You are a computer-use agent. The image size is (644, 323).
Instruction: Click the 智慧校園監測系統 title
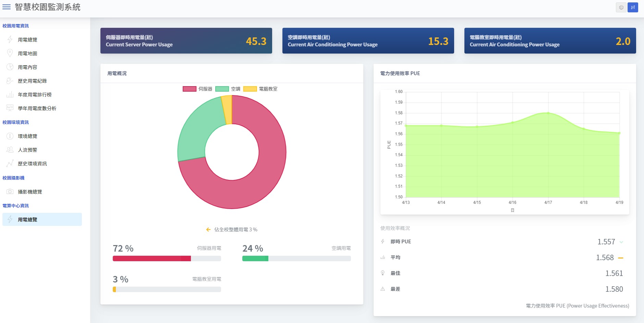(48, 7)
